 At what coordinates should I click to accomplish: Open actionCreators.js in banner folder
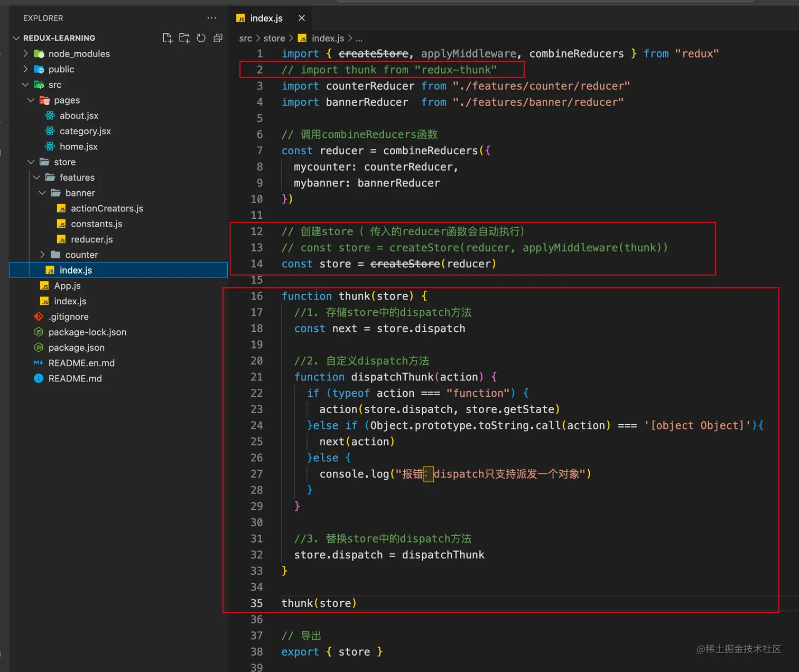pos(107,208)
